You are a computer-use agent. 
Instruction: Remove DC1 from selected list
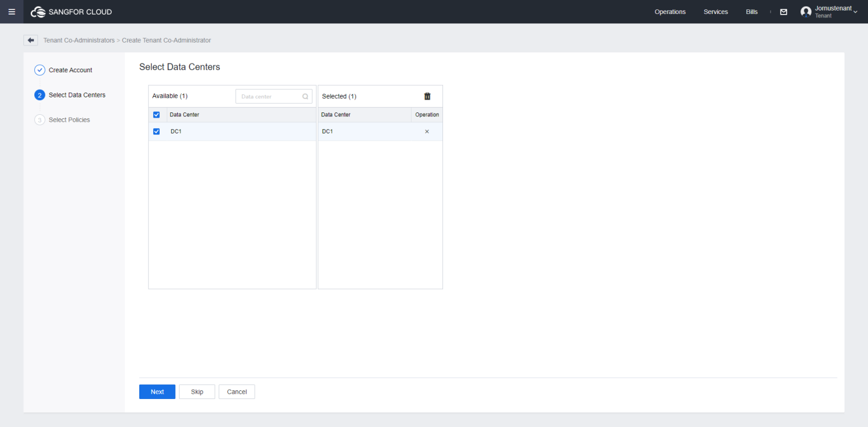[427, 132]
